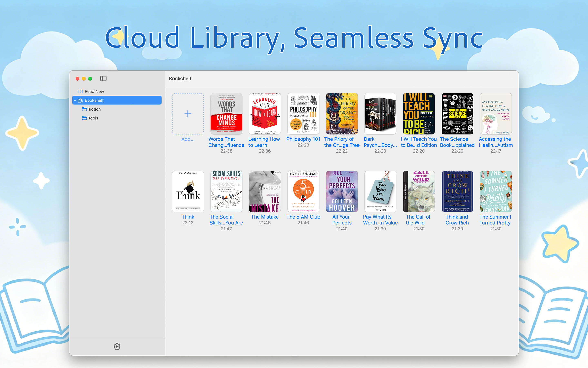Click the 22:12 timestamp under Think
The width and height of the screenshot is (588, 368).
(188, 223)
